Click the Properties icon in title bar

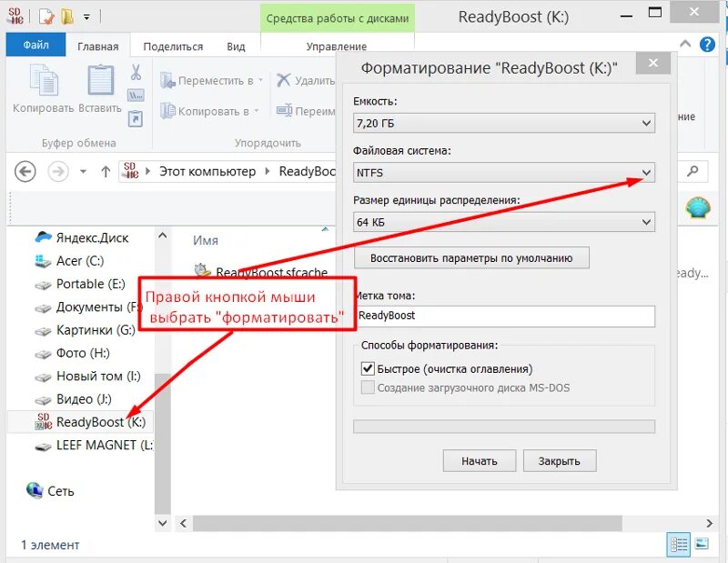[46, 16]
